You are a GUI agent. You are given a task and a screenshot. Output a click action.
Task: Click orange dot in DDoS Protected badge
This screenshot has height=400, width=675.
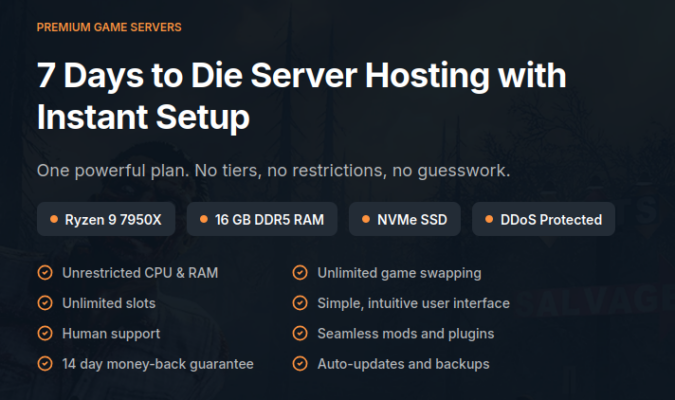click(489, 219)
